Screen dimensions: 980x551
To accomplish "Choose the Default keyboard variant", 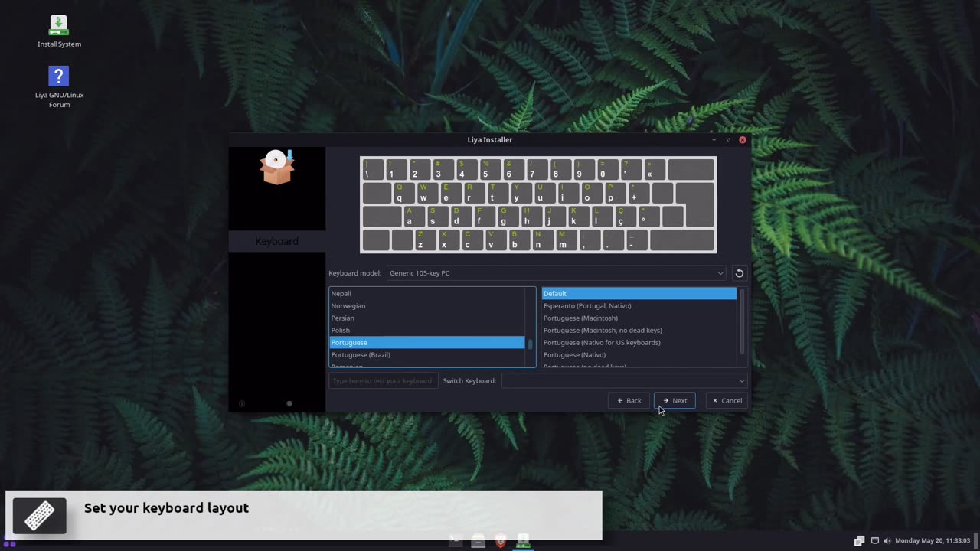I will coord(639,293).
